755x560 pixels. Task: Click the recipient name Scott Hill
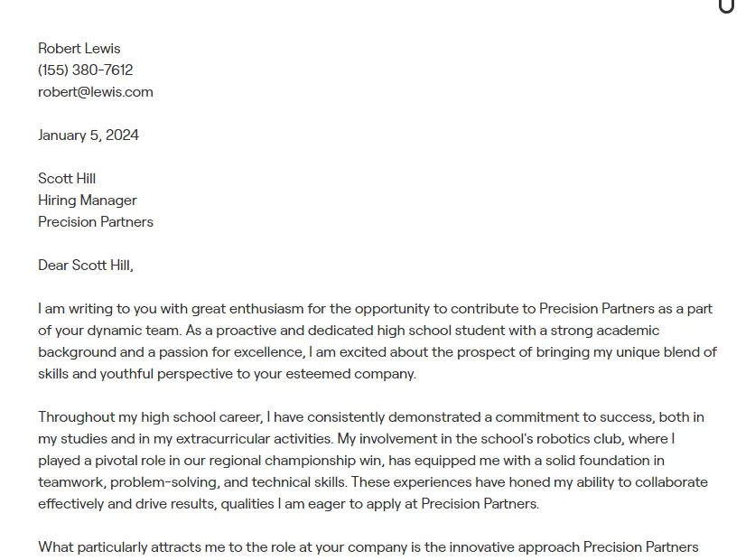click(67, 179)
